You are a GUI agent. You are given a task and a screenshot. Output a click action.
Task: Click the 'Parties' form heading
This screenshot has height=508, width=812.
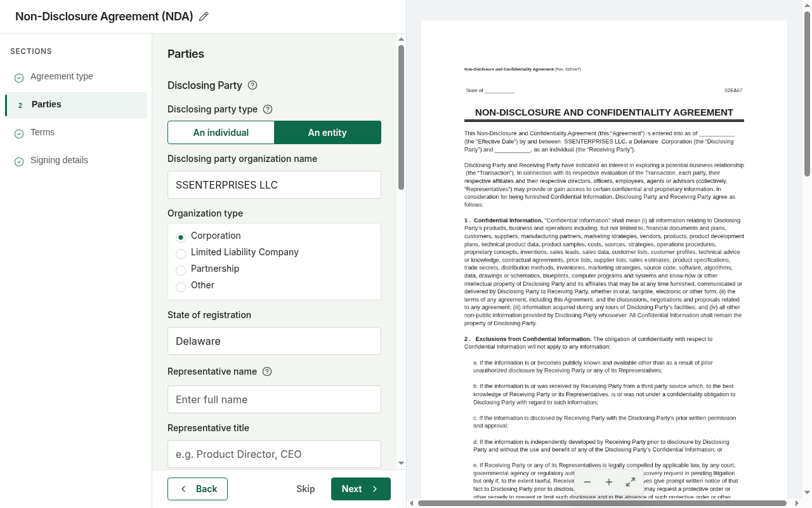pyautogui.click(x=186, y=54)
